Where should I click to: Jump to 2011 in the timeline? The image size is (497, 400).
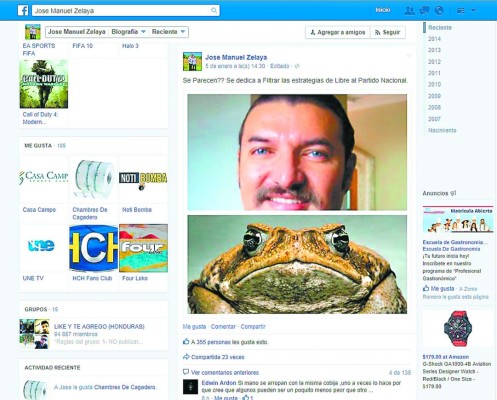coord(434,73)
